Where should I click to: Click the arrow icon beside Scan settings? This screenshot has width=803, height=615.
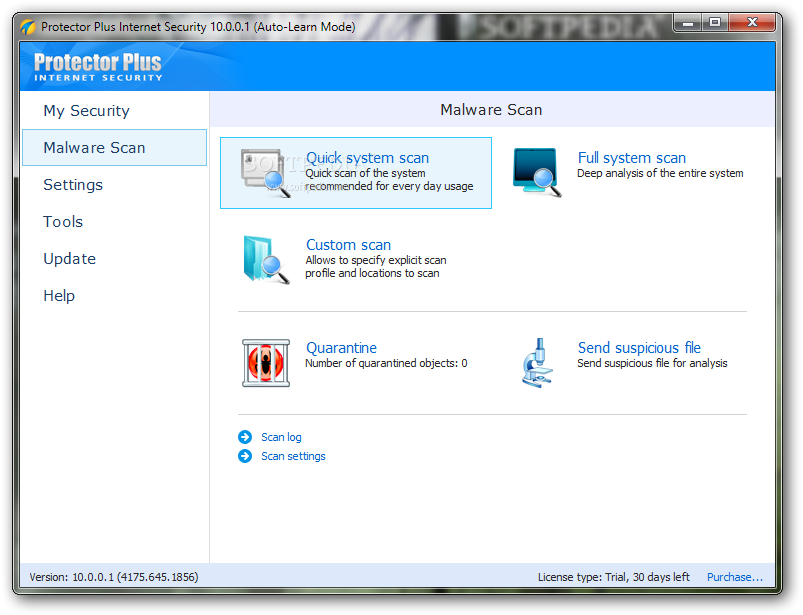click(245, 456)
